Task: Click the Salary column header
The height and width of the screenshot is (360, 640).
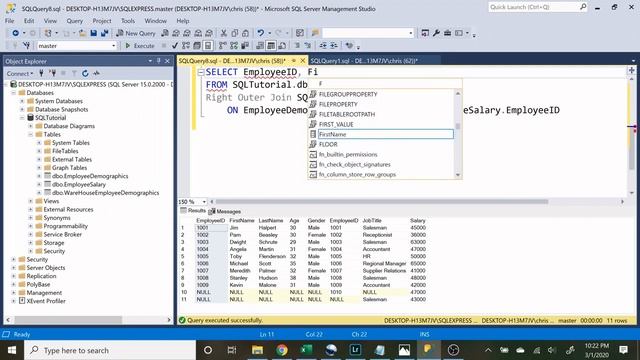Action: pyautogui.click(x=418, y=220)
